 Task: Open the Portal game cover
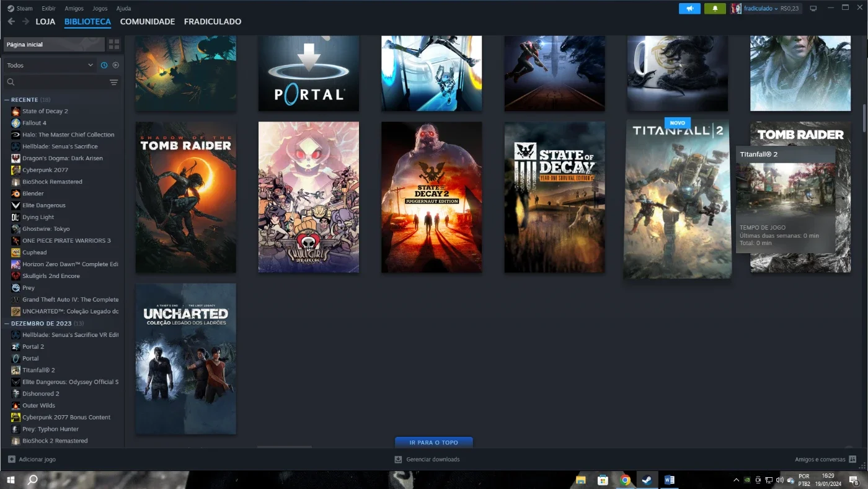[309, 73]
